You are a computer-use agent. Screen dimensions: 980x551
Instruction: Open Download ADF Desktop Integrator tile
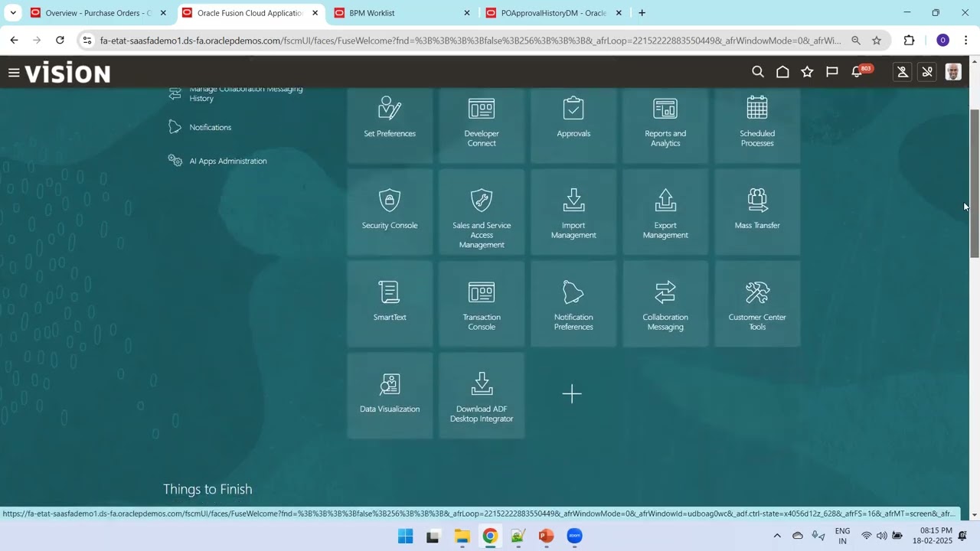click(482, 396)
